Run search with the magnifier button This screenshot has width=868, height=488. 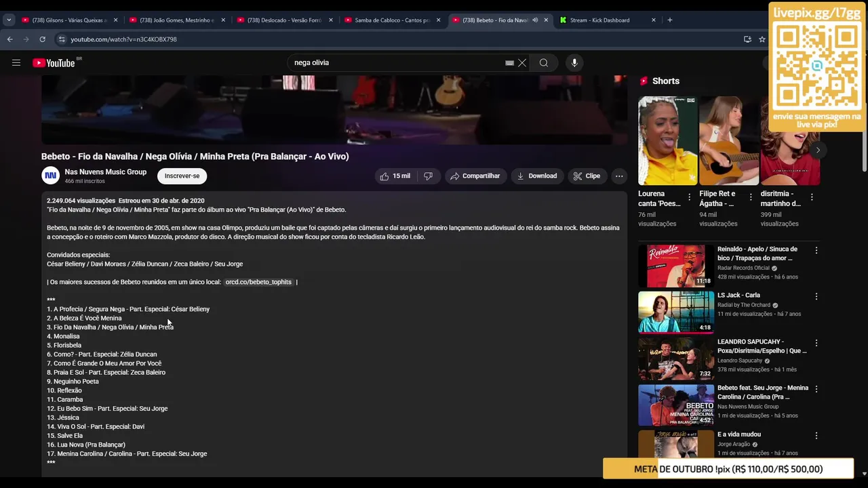pos(544,63)
